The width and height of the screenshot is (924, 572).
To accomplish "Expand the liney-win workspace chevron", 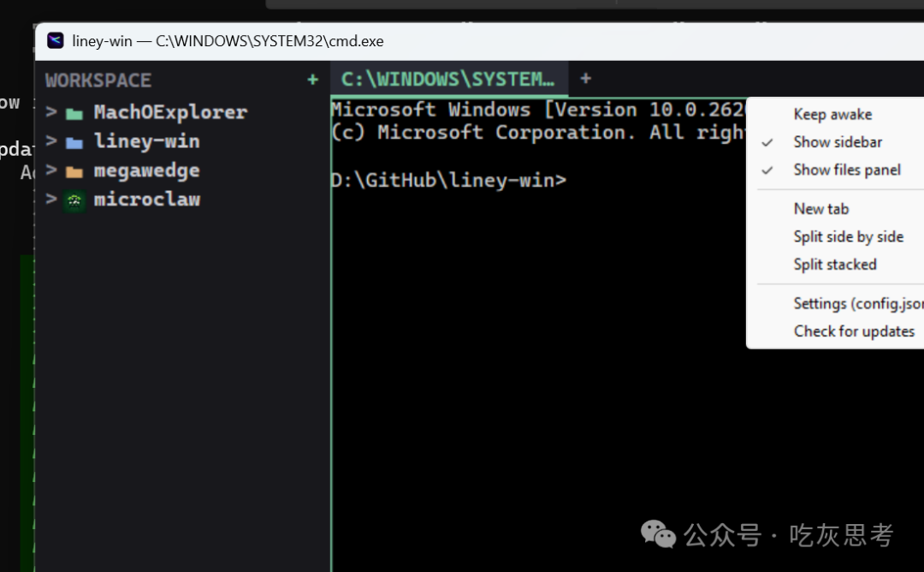I will point(51,141).
